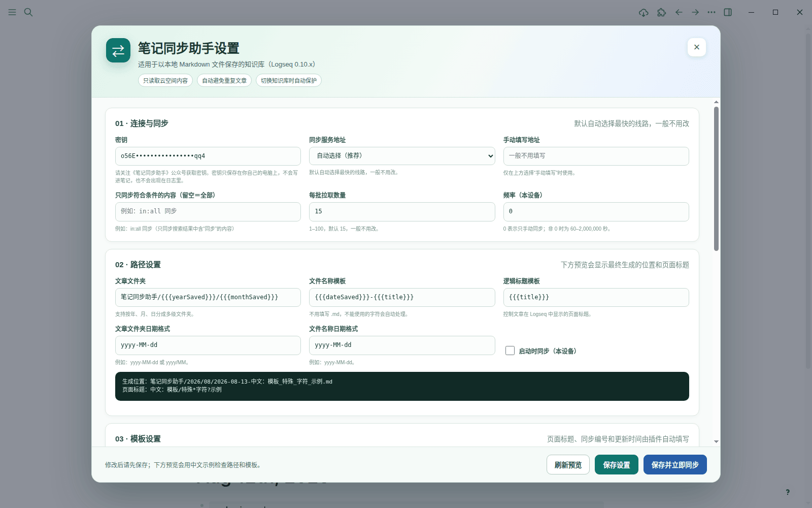Click the 01 · 连接与同步 section heading
This screenshot has width=812, height=508.
click(142, 123)
